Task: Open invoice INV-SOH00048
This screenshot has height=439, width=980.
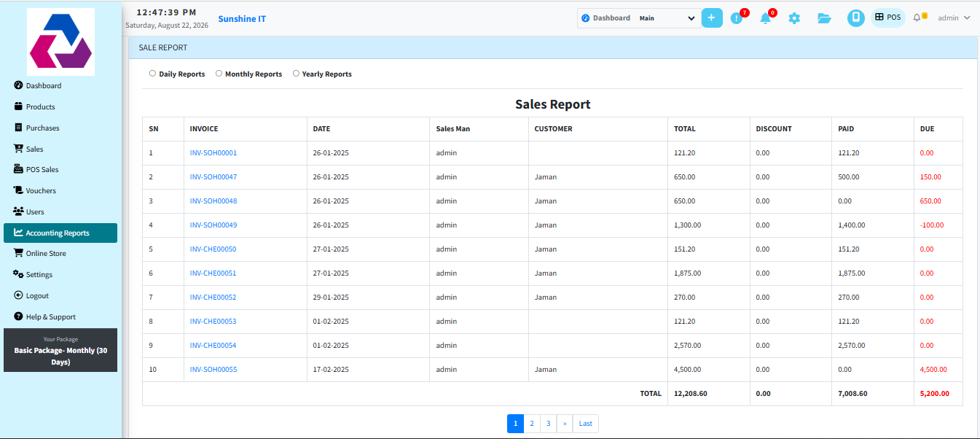Action: (213, 201)
